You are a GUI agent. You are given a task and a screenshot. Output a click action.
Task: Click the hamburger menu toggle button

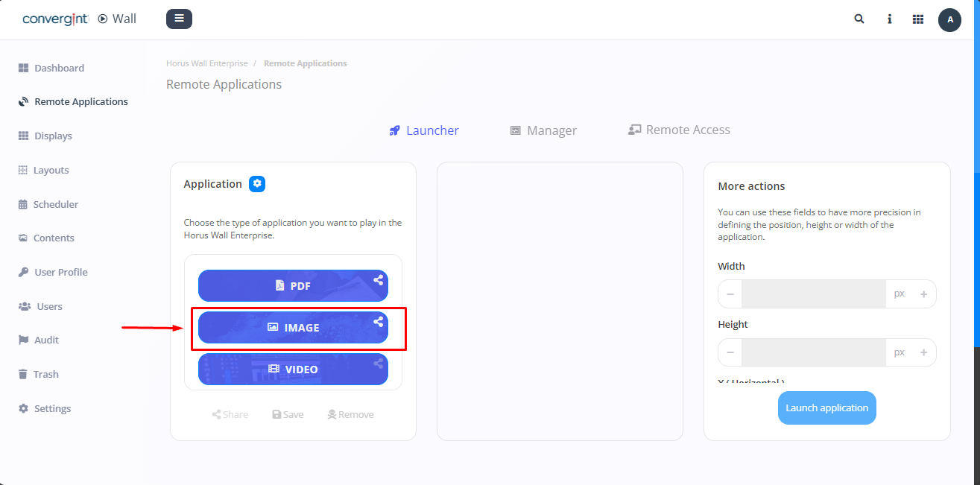(179, 19)
